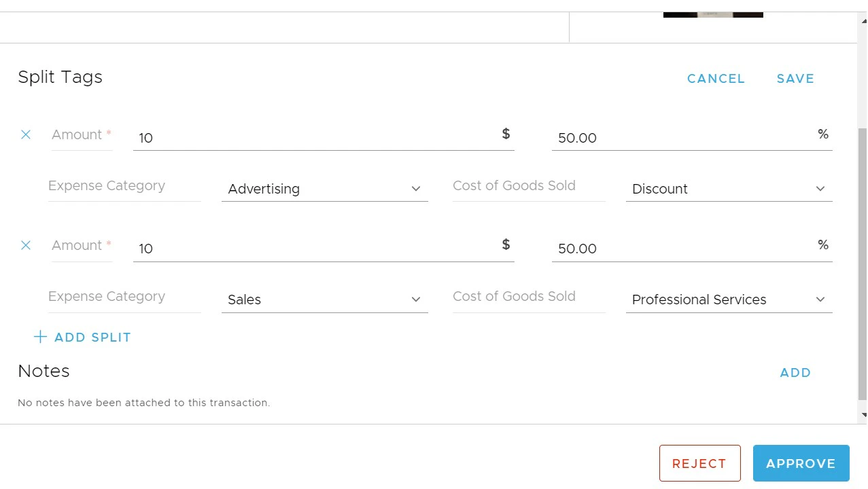Open the Discount dropdown chevron

click(820, 189)
